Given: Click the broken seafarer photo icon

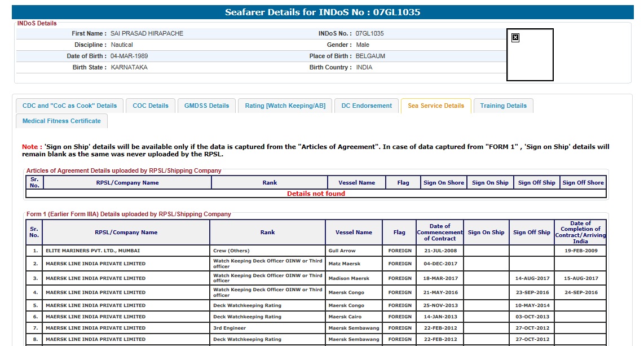Looking at the screenshot, I should 515,38.
